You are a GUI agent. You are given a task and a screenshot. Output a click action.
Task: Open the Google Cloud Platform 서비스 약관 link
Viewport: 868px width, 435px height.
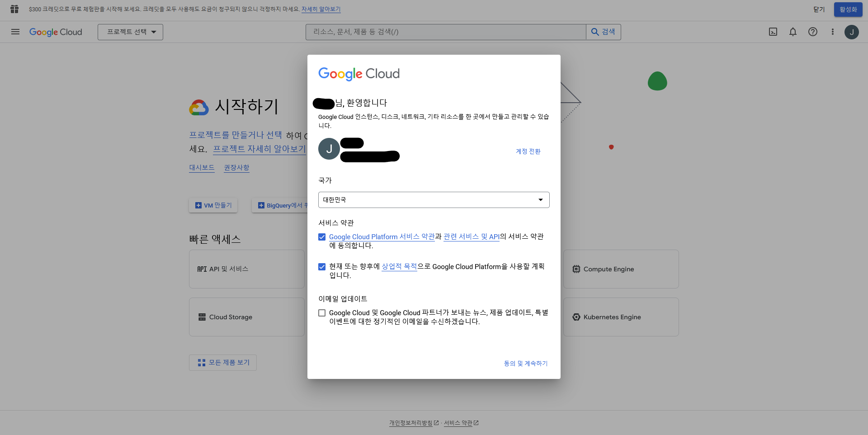(382, 237)
